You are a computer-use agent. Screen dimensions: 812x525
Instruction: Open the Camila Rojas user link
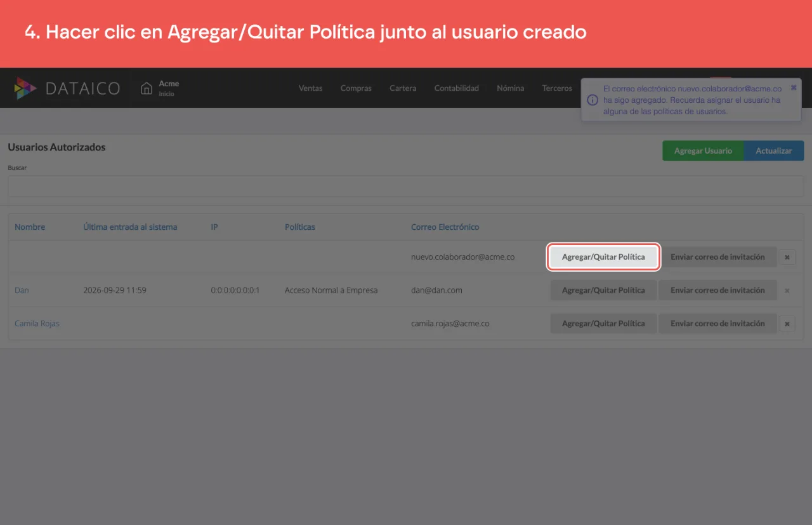click(37, 323)
